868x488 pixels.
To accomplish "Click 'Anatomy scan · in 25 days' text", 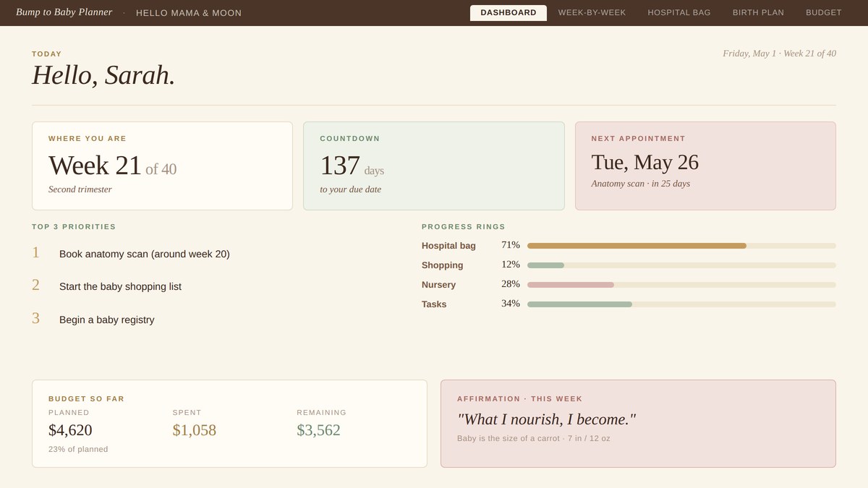I will point(640,184).
